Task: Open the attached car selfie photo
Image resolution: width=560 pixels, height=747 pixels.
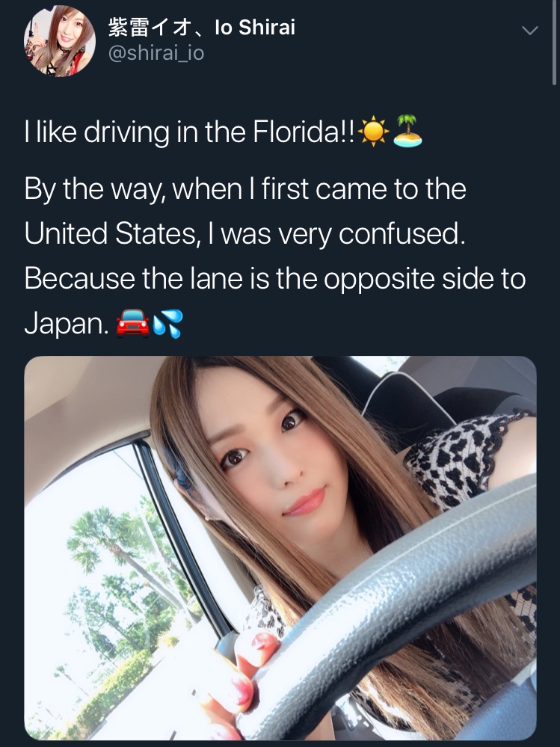Action: click(x=280, y=548)
